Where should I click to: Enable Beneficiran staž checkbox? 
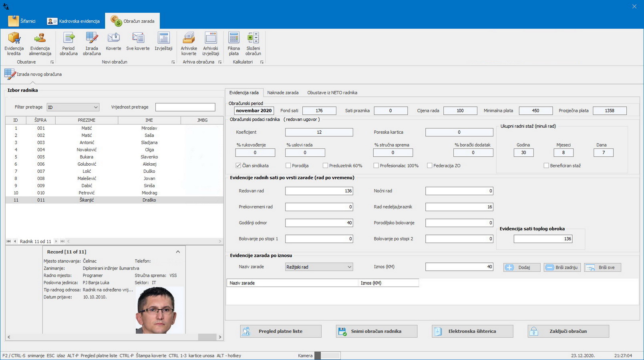pyautogui.click(x=546, y=165)
